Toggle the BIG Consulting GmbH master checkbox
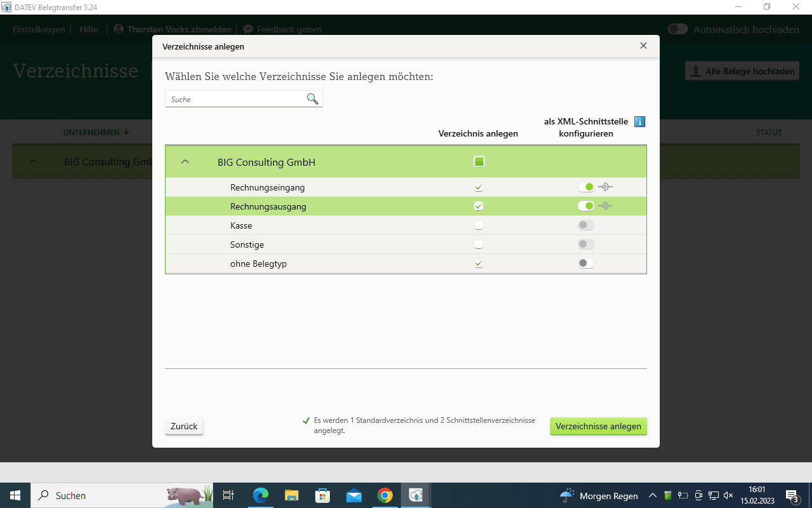Viewport: 812px width, 508px height. tap(479, 162)
